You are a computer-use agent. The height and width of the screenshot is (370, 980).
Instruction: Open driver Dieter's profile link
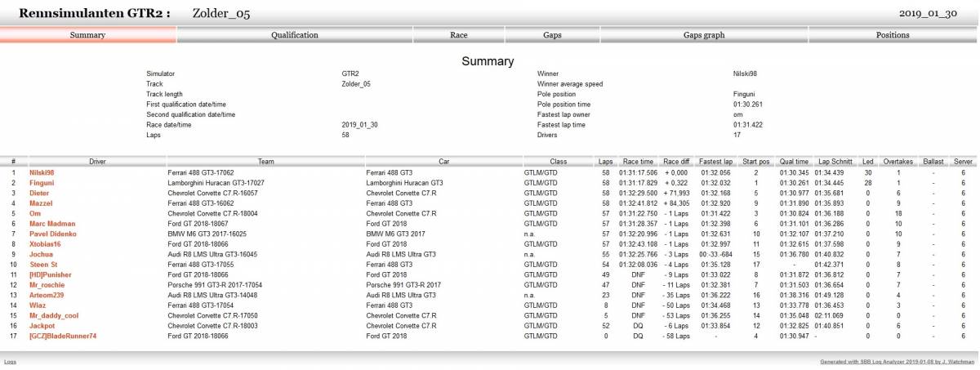(40, 194)
